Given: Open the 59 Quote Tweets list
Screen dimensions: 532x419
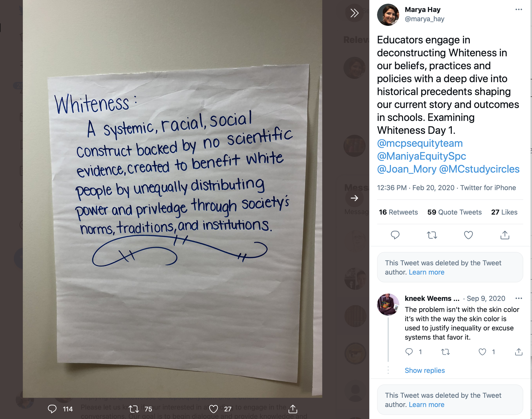Looking at the screenshot, I should pyautogui.click(x=454, y=212).
